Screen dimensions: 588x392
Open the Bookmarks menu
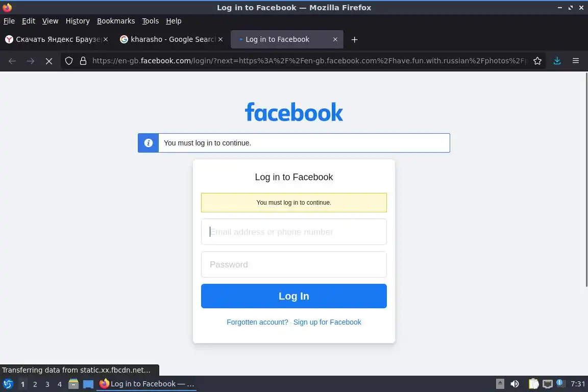(116, 21)
